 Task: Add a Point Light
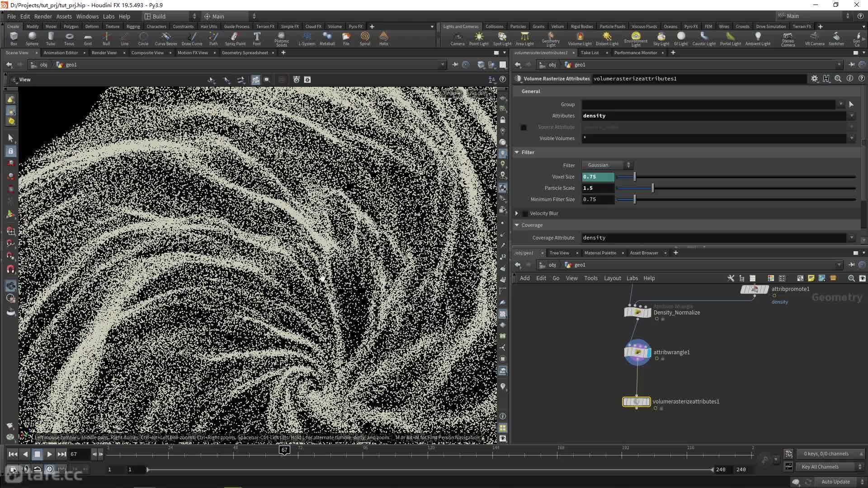click(x=479, y=39)
